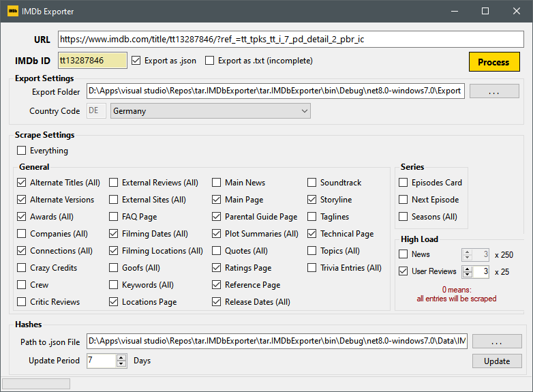Uncheck Filming Dates (All)
Image resolution: width=533 pixels, height=392 pixels.
(x=114, y=234)
